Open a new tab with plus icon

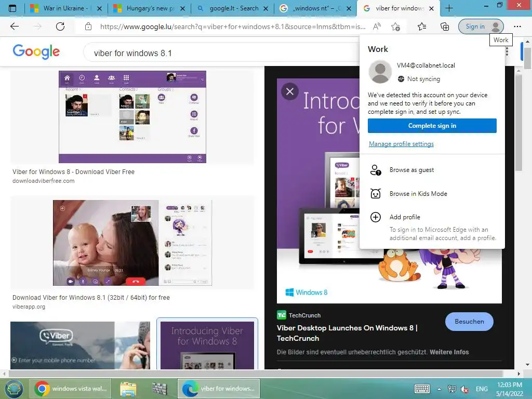(449, 8)
